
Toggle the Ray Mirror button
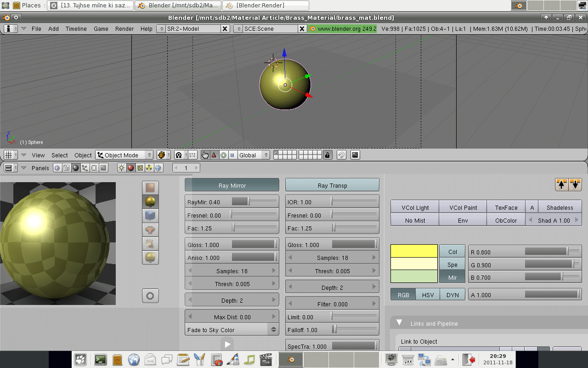coord(232,185)
